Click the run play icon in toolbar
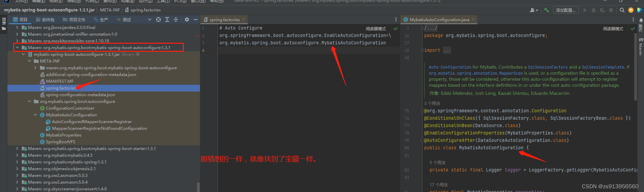The height and width of the screenshot is (192, 644). pos(585,10)
